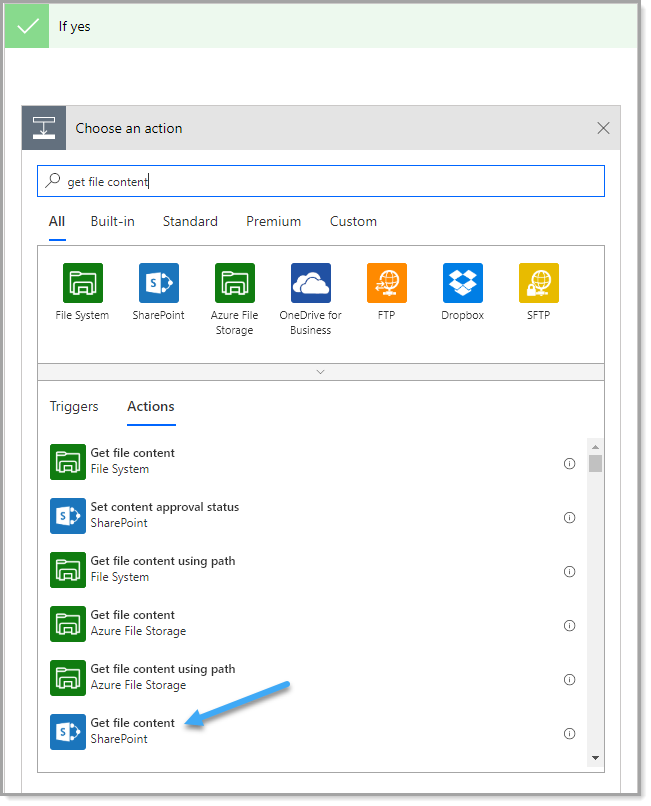The height and width of the screenshot is (806, 651).
Task: Pick the FTP connector icon
Action: [x=387, y=283]
